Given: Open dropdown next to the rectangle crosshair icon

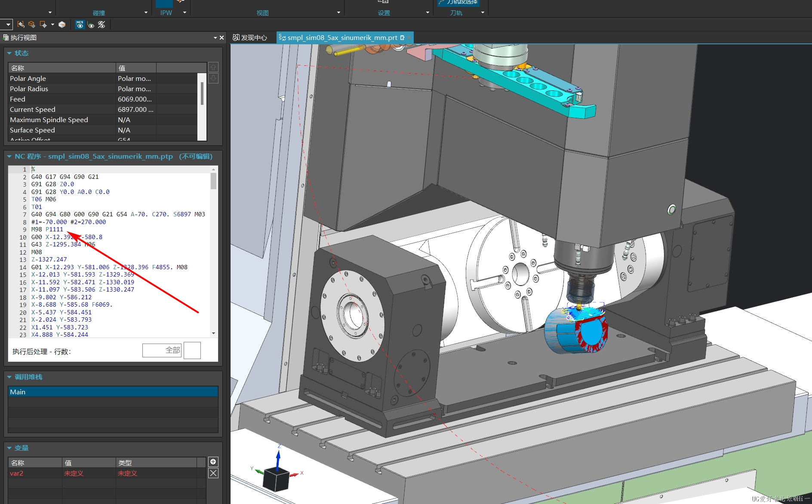Looking at the screenshot, I should (x=52, y=25).
